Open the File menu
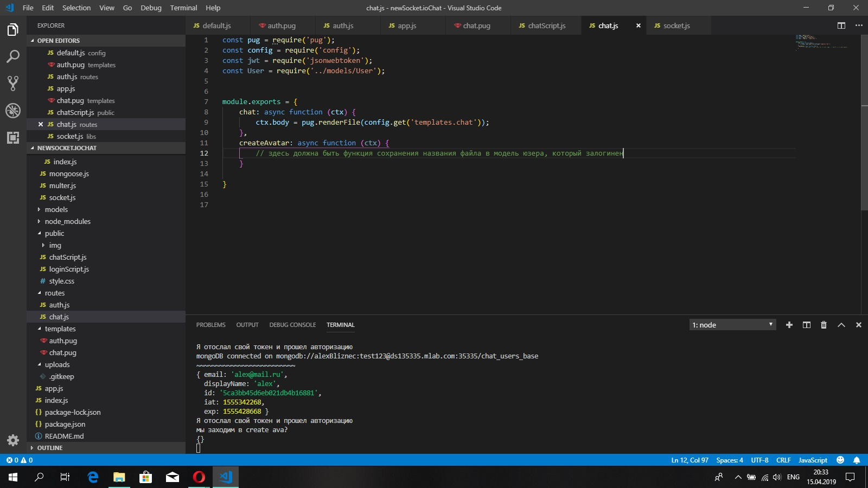 28,8
